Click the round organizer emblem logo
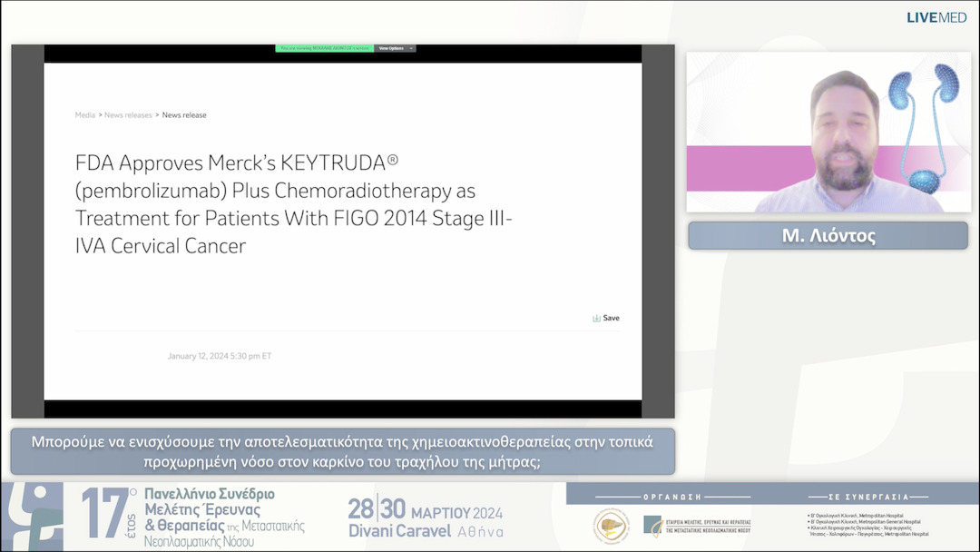The image size is (980, 552). 612,526
